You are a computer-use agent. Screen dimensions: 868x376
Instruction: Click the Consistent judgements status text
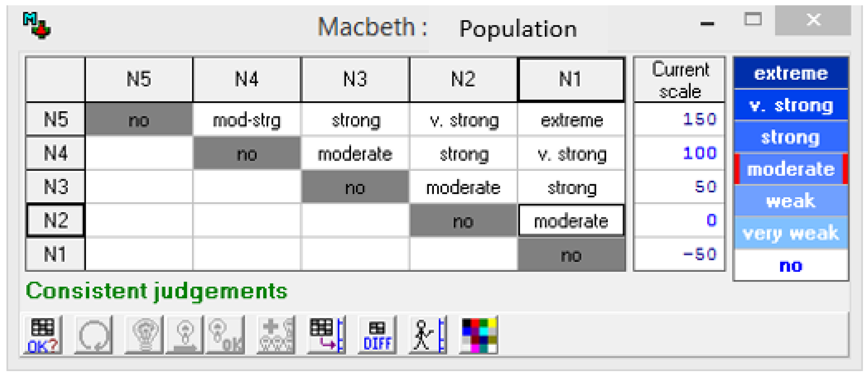(157, 291)
